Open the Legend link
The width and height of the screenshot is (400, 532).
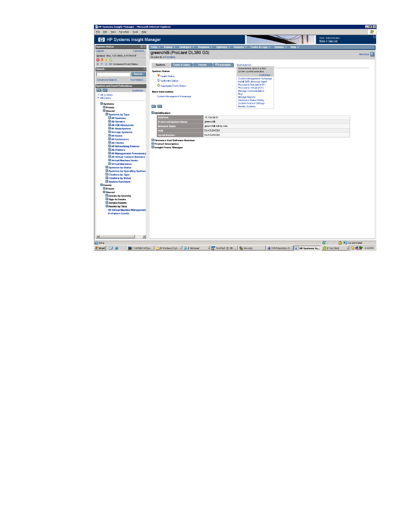tap(100, 51)
